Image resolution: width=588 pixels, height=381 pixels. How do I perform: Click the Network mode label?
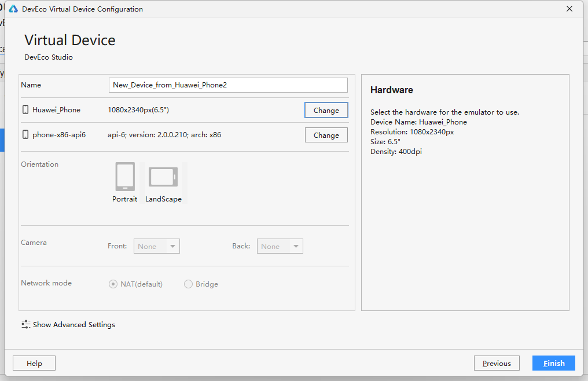46,283
